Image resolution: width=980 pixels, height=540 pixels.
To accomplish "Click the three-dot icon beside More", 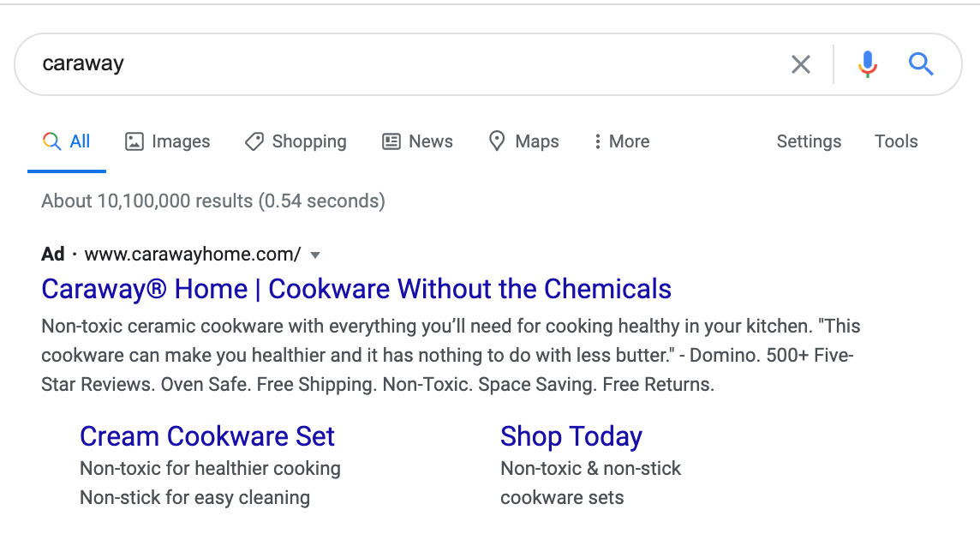I will (597, 141).
